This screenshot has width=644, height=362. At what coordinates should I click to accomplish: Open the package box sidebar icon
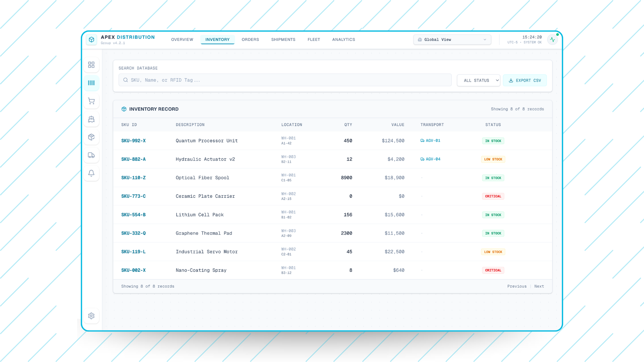91,137
